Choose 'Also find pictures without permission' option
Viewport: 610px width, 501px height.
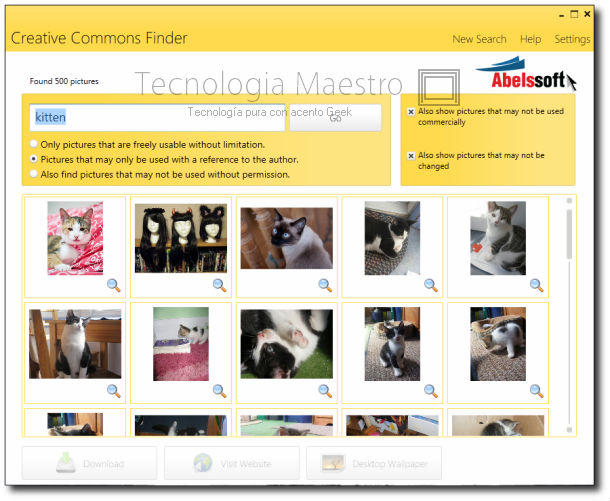click(x=34, y=174)
